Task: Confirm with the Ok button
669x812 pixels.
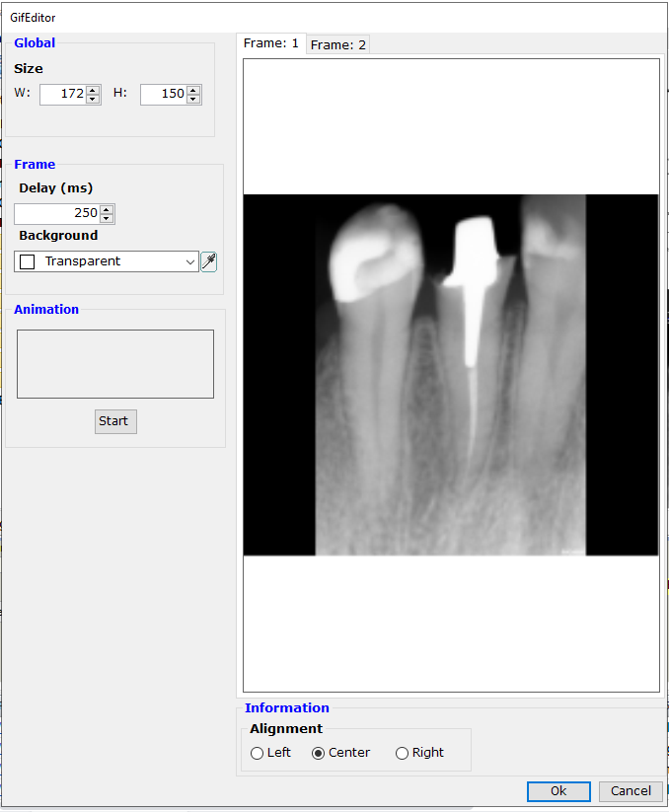Action: [558, 791]
